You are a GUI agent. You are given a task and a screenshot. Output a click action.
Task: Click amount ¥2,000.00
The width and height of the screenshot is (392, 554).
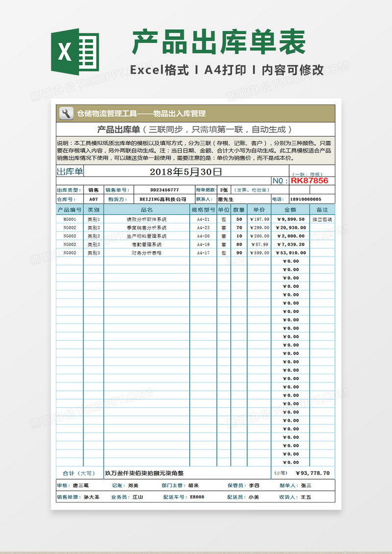[290, 236]
